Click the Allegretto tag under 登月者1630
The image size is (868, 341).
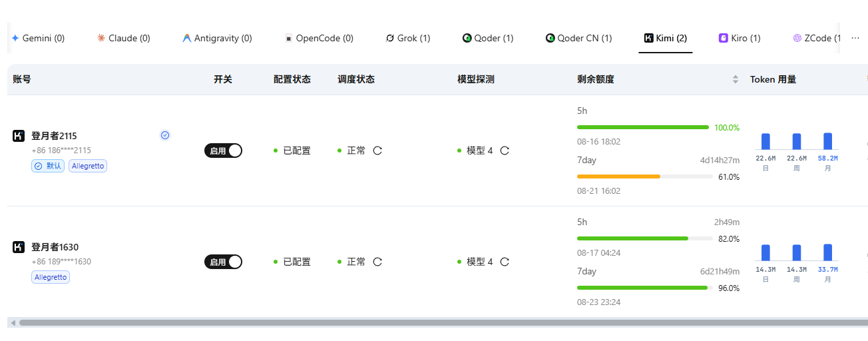51,277
